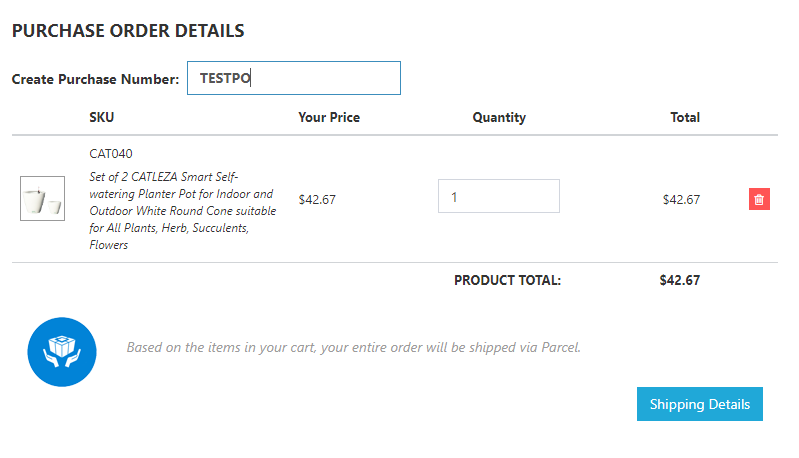Click the PRODUCT TOTAL label
The width and height of the screenshot is (799, 458).
pyautogui.click(x=507, y=280)
